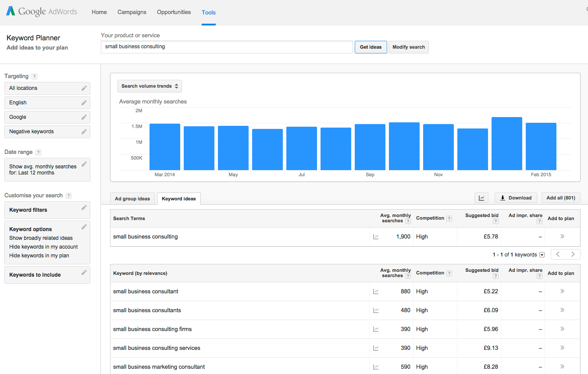Open Targeting help question mark
Screen dimensions: 588x374
[x=35, y=76]
